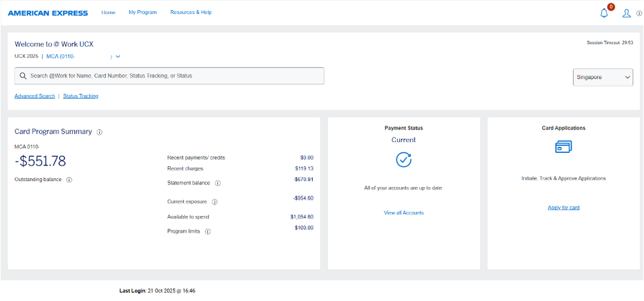Screen dimensions: 644x301
Task: Open the My Program menu
Action: point(142,13)
